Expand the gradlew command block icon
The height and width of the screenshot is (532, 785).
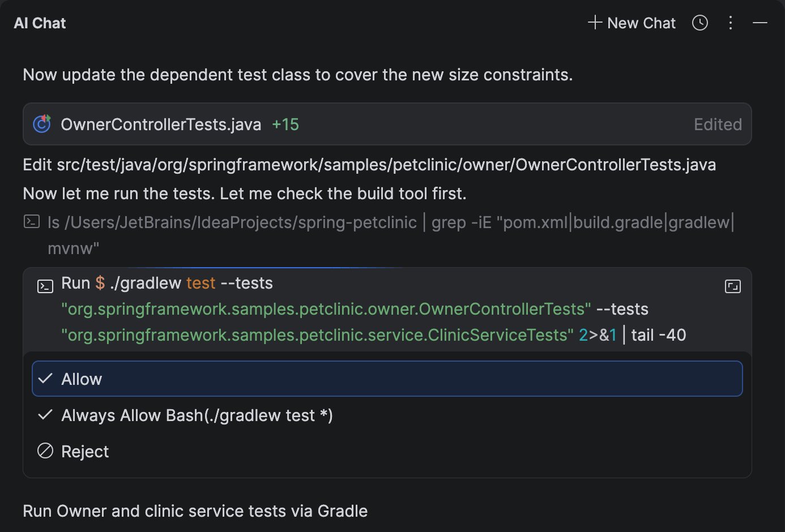coord(733,286)
